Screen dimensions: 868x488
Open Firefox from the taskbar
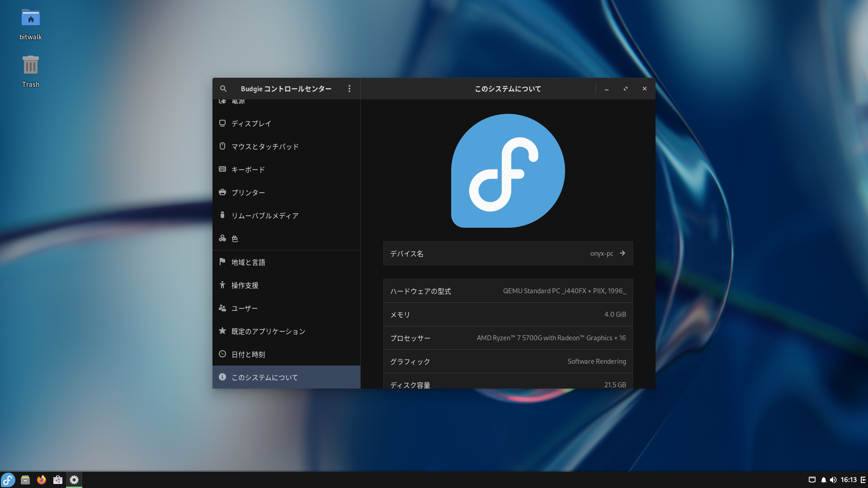(x=42, y=480)
